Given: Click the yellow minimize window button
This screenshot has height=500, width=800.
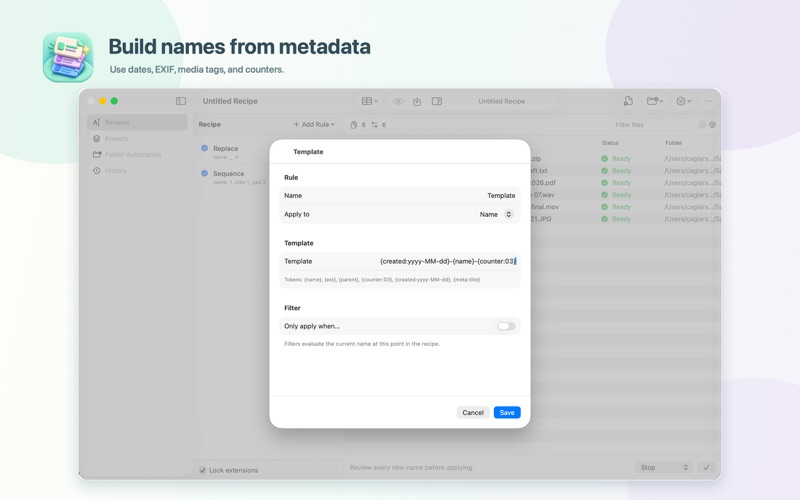Looking at the screenshot, I should (x=103, y=101).
